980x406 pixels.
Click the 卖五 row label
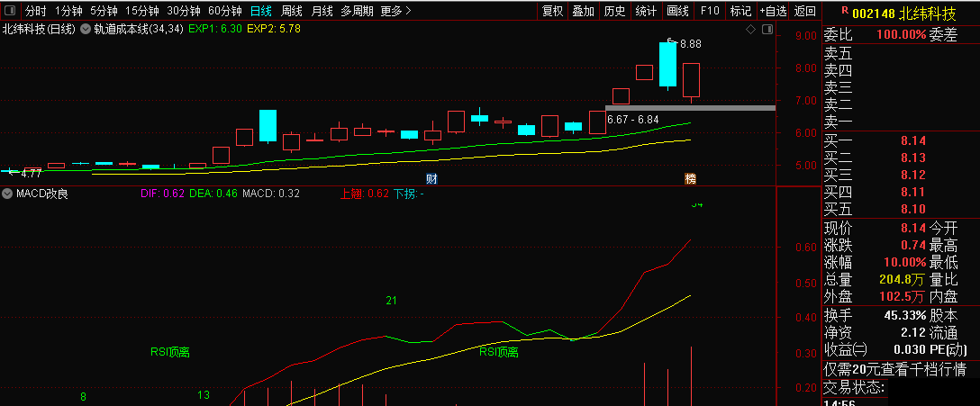838,54
